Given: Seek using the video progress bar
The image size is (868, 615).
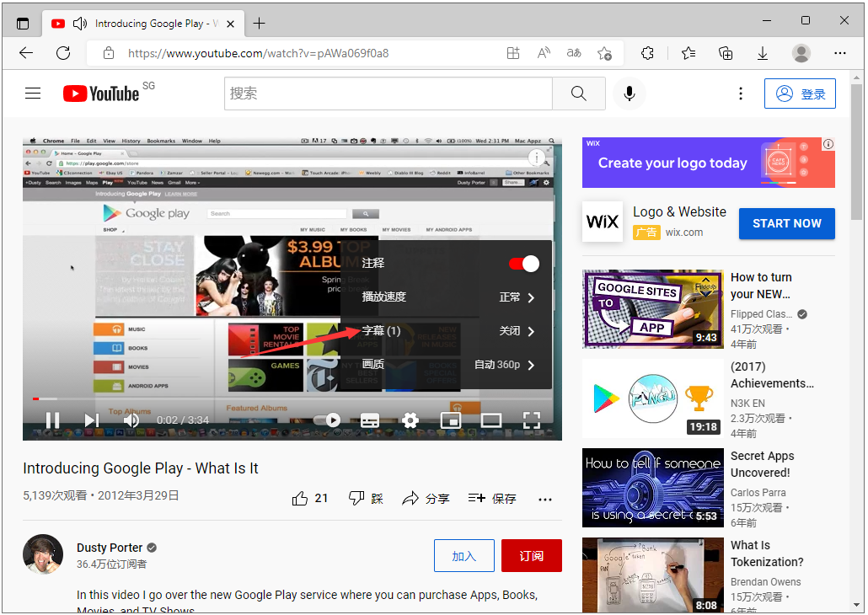Looking at the screenshot, I should pos(292,398).
